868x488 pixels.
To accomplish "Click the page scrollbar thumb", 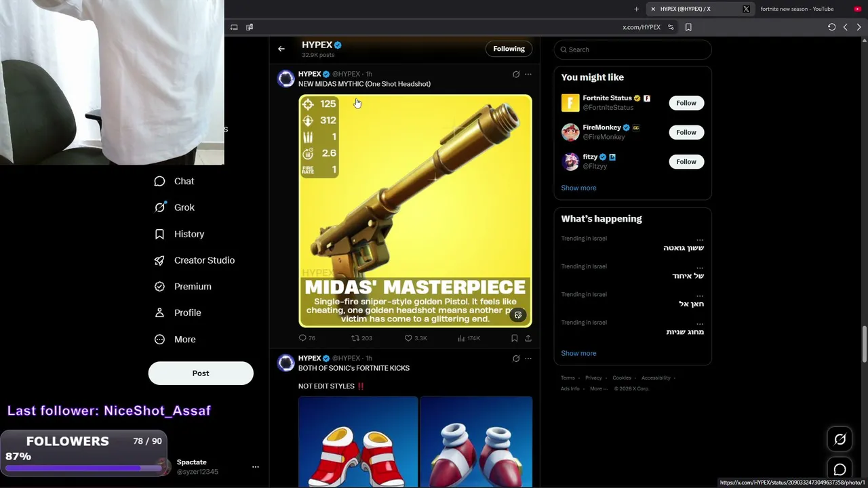I will tap(865, 344).
